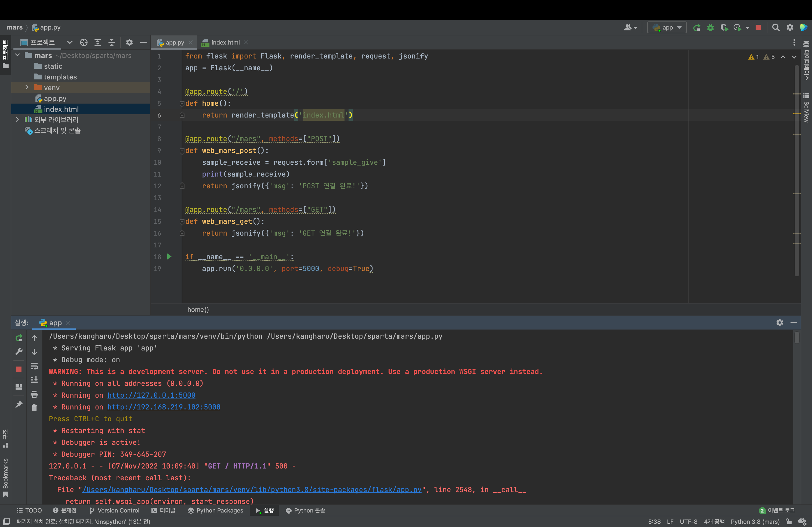Open run panel settings gear
This screenshot has width=812, height=527.
(780, 323)
